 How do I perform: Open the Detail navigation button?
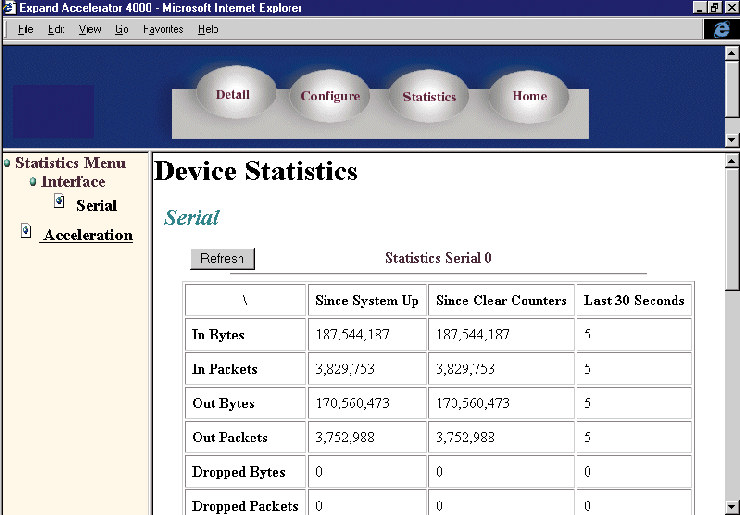coord(232,95)
